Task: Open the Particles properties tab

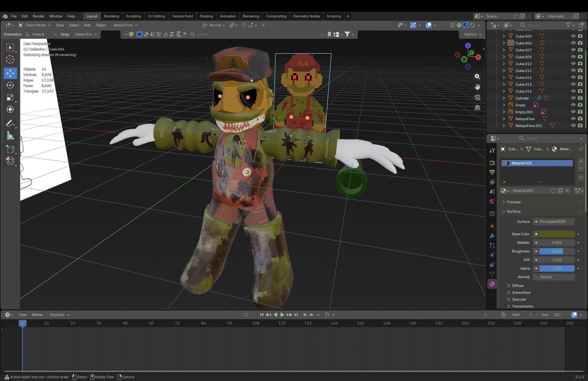Action: pos(492,245)
